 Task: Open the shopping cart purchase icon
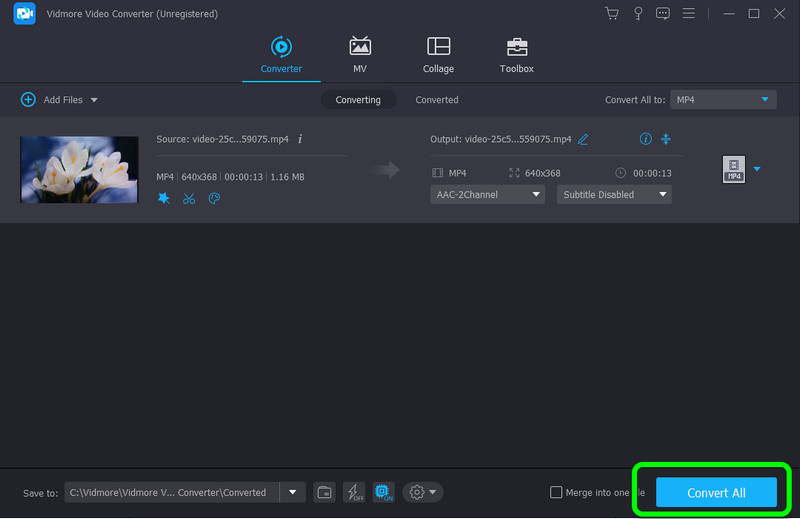click(612, 14)
